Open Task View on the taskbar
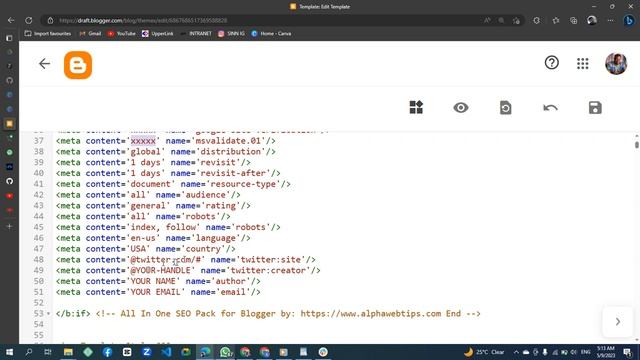 pyautogui.click(x=48, y=352)
